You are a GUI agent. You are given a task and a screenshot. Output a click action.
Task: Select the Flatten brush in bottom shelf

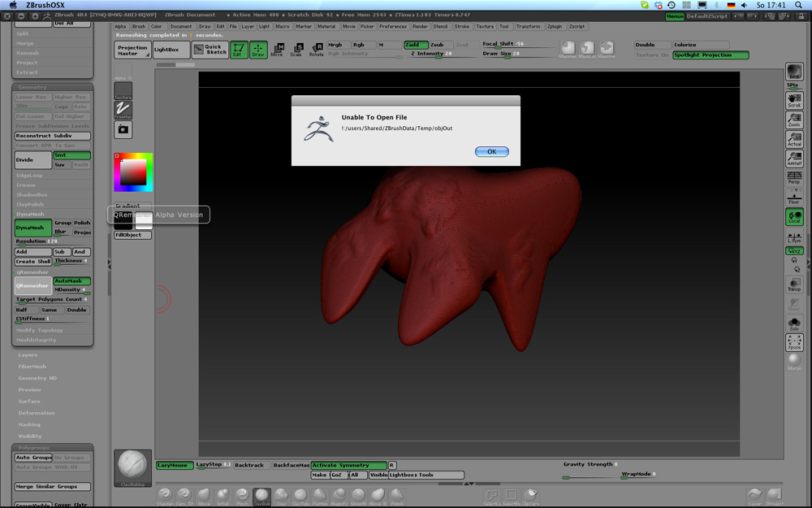tap(319, 497)
